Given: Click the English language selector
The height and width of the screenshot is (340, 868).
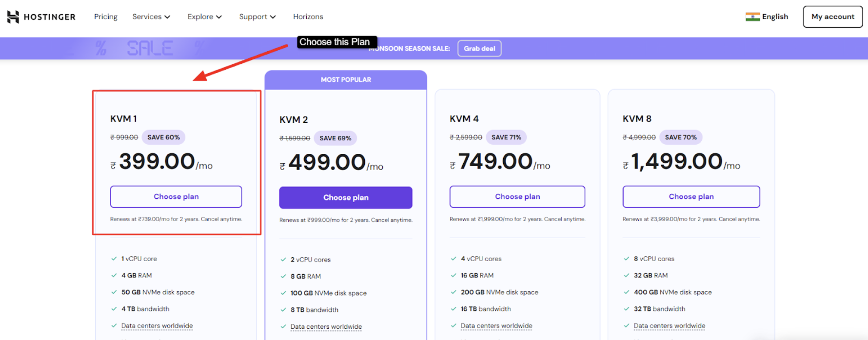Looking at the screenshot, I should (774, 16).
